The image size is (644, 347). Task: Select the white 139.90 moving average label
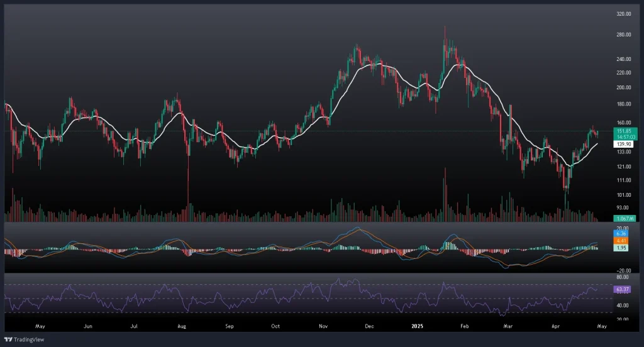tap(624, 144)
